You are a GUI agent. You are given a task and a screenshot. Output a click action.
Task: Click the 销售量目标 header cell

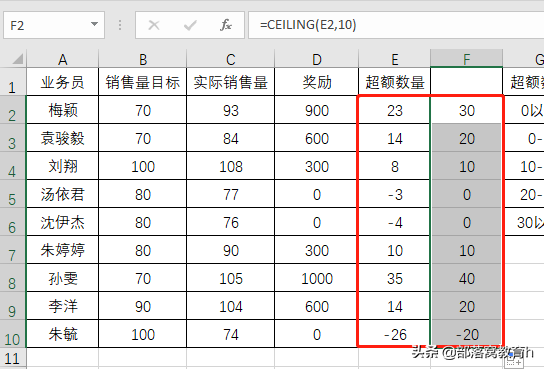pyautogui.click(x=143, y=82)
